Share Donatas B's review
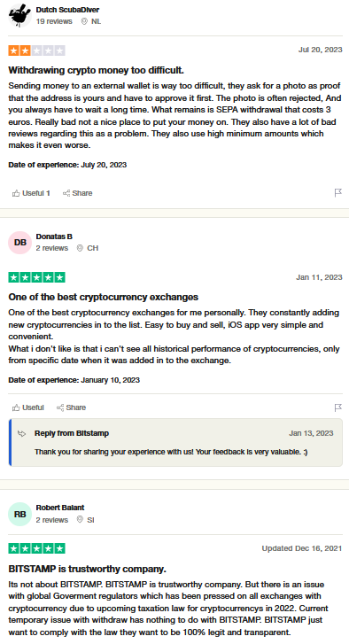349x644 pixels. coord(71,407)
